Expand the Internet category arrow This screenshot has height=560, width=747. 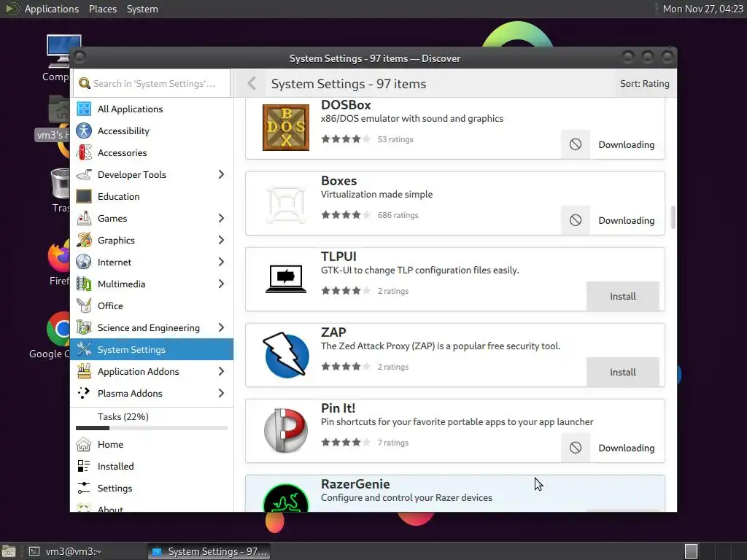pyautogui.click(x=221, y=262)
